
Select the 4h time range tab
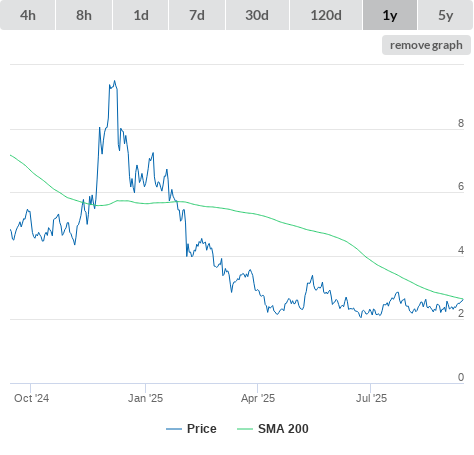coord(28,15)
